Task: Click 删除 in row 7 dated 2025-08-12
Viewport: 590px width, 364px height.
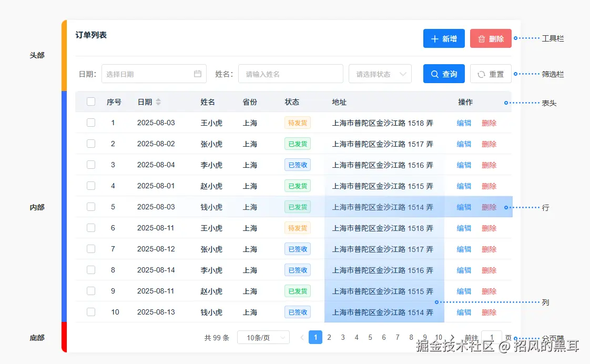Action: pos(489,249)
